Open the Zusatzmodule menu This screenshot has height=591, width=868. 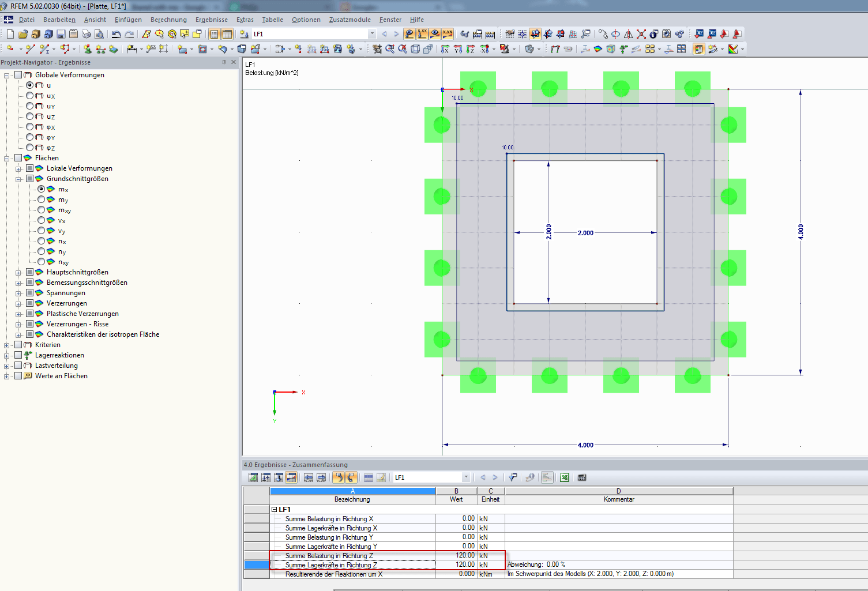pos(350,20)
